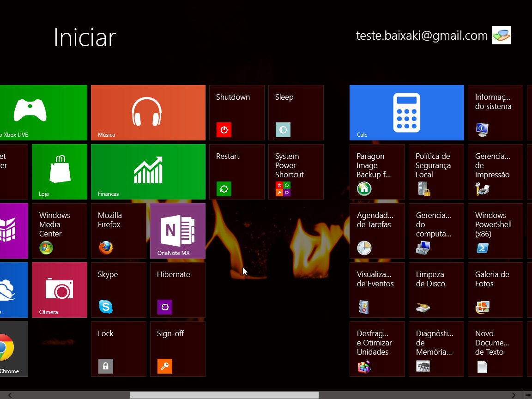Launch Windows PowerShell (x86) tile

pyautogui.click(x=496, y=231)
